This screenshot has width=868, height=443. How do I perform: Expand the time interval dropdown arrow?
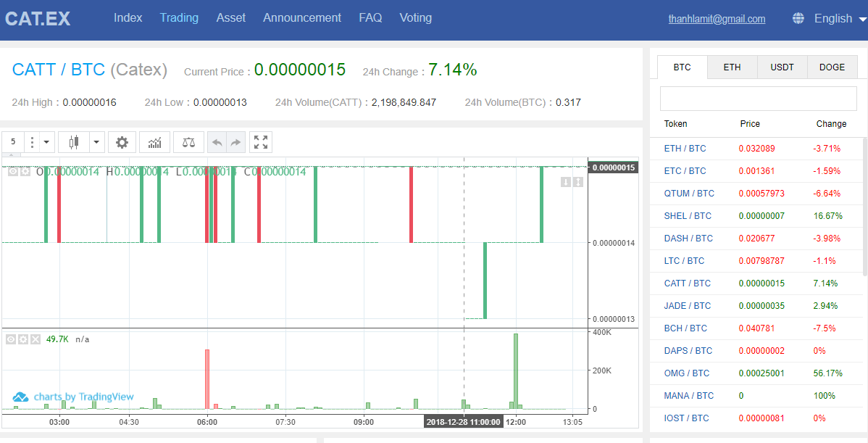[46, 142]
